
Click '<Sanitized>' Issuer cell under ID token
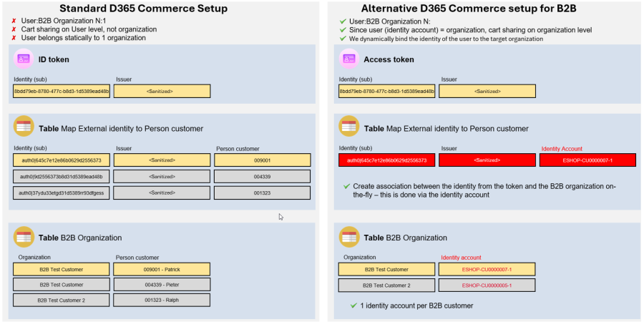coord(162,91)
